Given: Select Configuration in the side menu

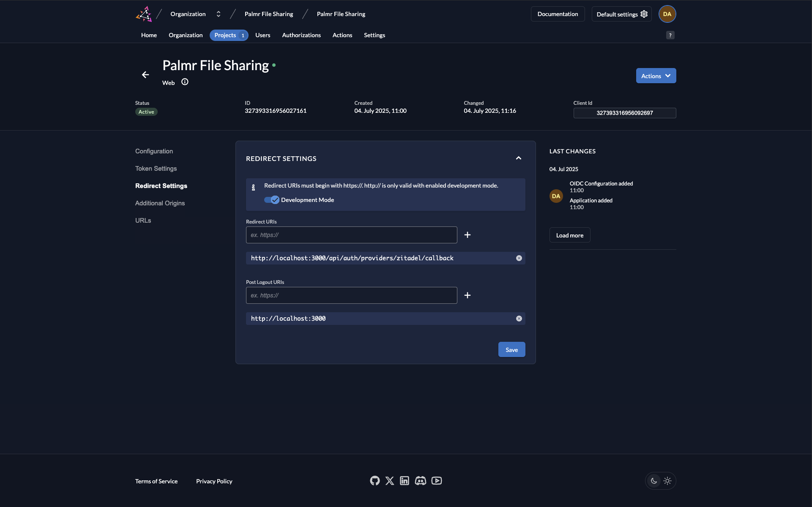Looking at the screenshot, I should coord(154,151).
